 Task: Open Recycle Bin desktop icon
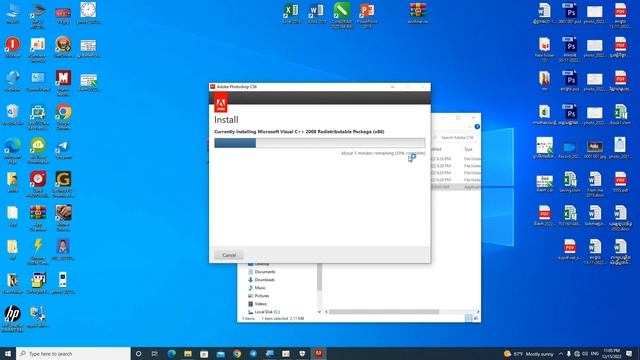tap(13, 114)
